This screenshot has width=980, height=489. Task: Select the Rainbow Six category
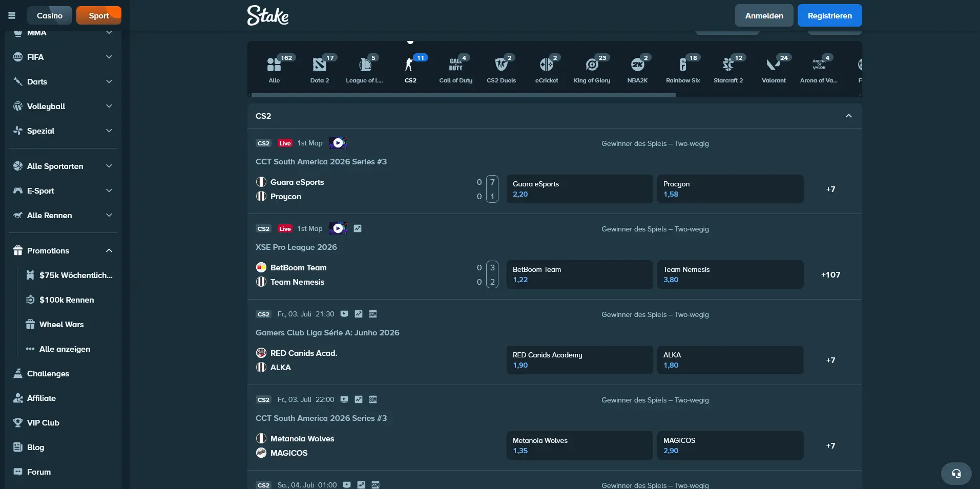click(x=683, y=69)
